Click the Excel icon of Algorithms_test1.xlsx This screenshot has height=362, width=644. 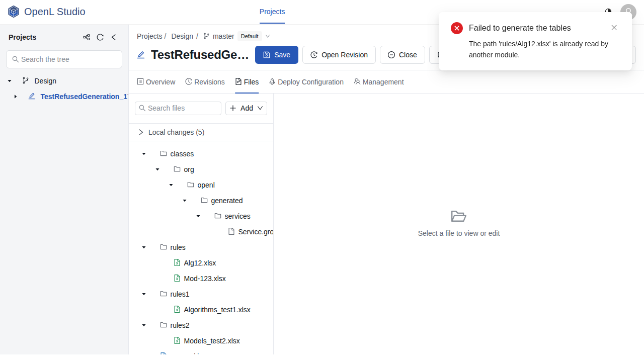coord(177,309)
